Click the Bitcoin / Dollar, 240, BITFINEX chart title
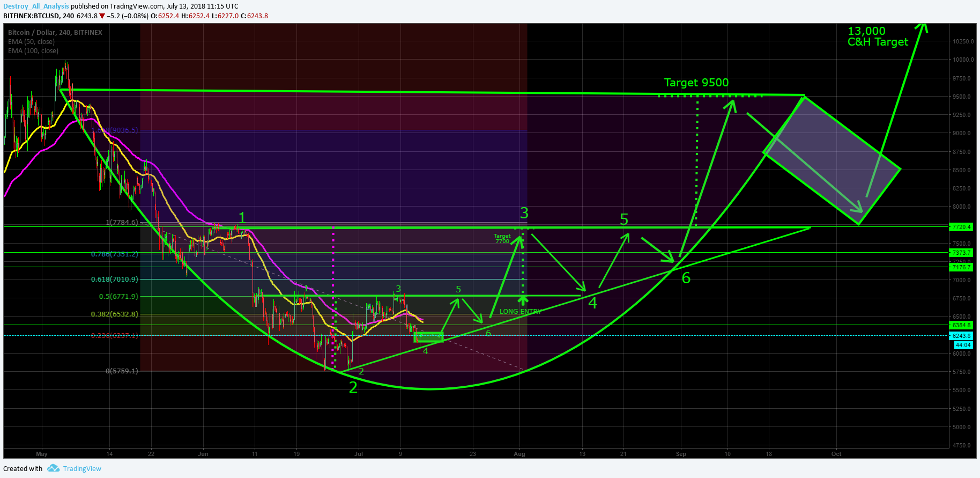 click(x=55, y=33)
